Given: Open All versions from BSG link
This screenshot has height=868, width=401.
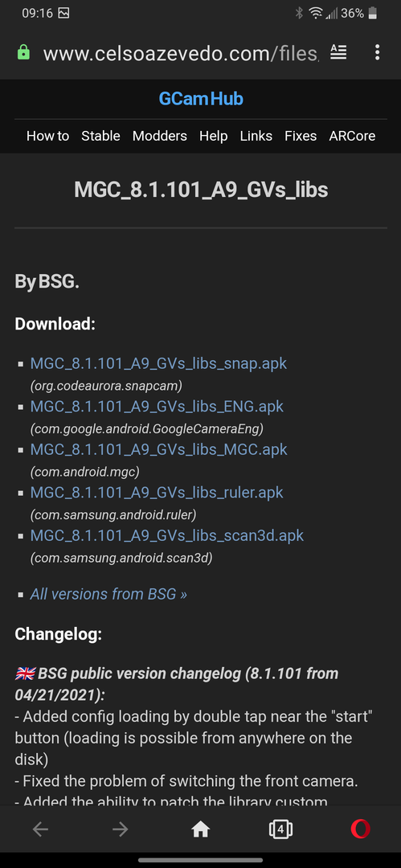Looking at the screenshot, I should (108, 594).
